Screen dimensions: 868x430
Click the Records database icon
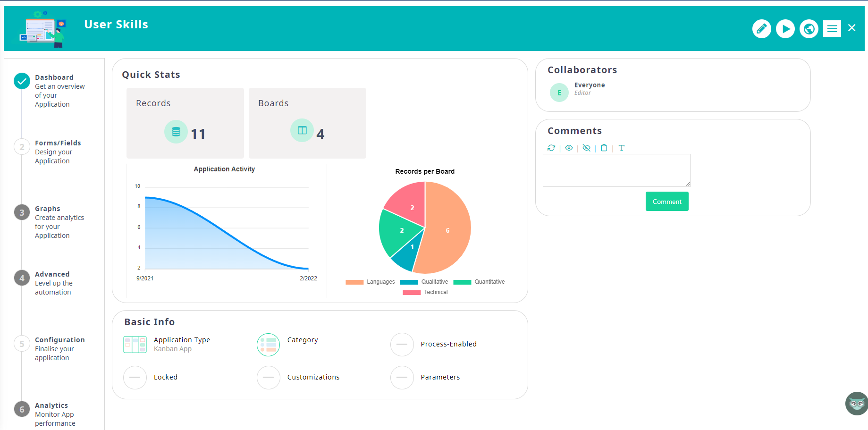[176, 131]
